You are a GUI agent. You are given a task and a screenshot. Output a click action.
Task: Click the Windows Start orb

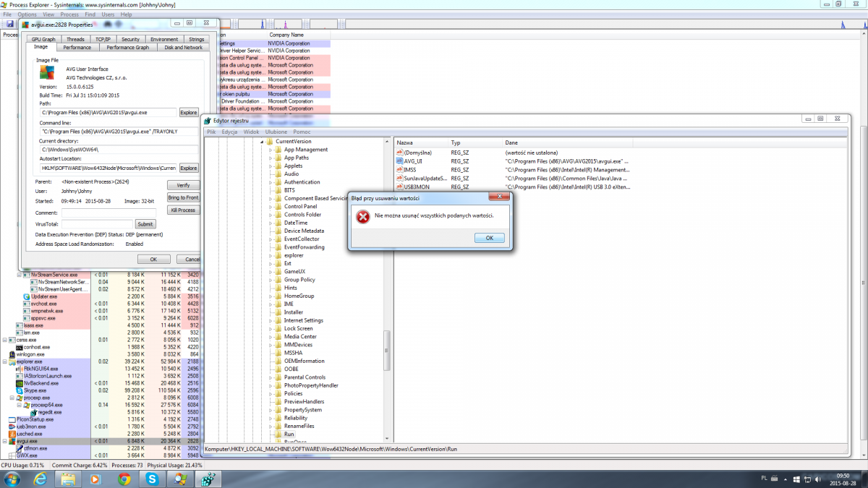pyautogui.click(x=12, y=479)
